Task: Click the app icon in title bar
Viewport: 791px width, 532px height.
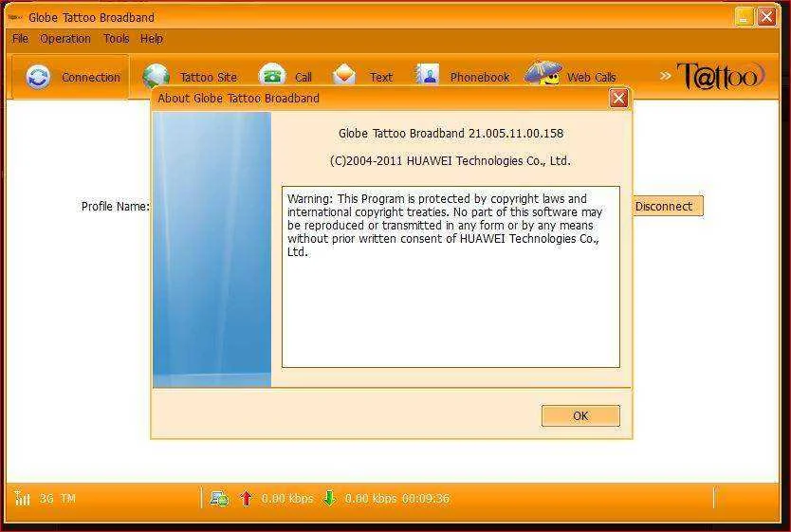Action: tap(15, 18)
